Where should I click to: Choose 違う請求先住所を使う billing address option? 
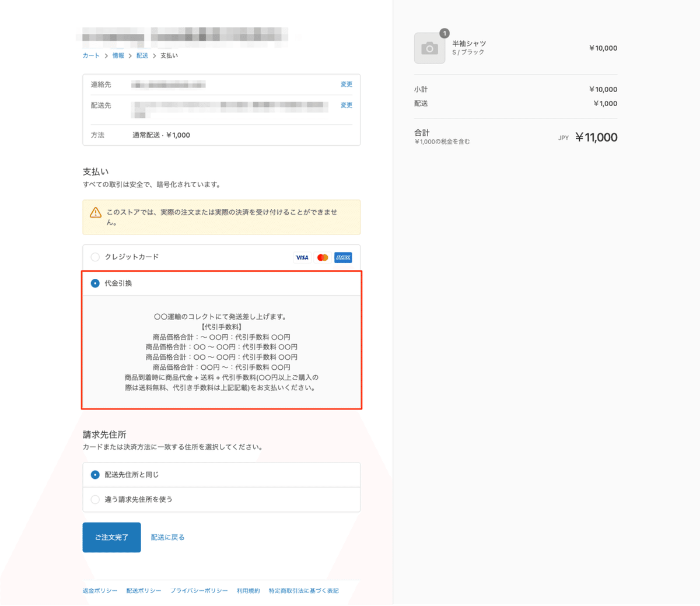[x=95, y=499]
